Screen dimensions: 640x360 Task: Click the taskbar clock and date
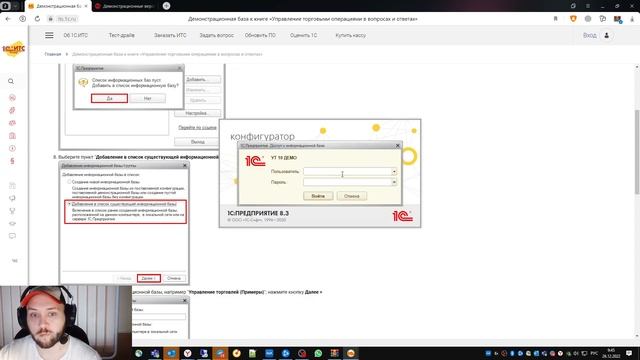[x=611, y=353]
